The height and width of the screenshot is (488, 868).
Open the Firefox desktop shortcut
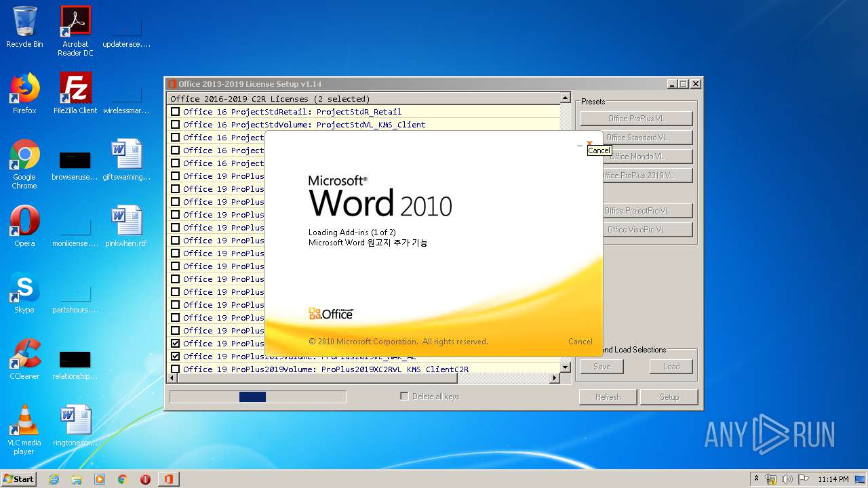24,94
